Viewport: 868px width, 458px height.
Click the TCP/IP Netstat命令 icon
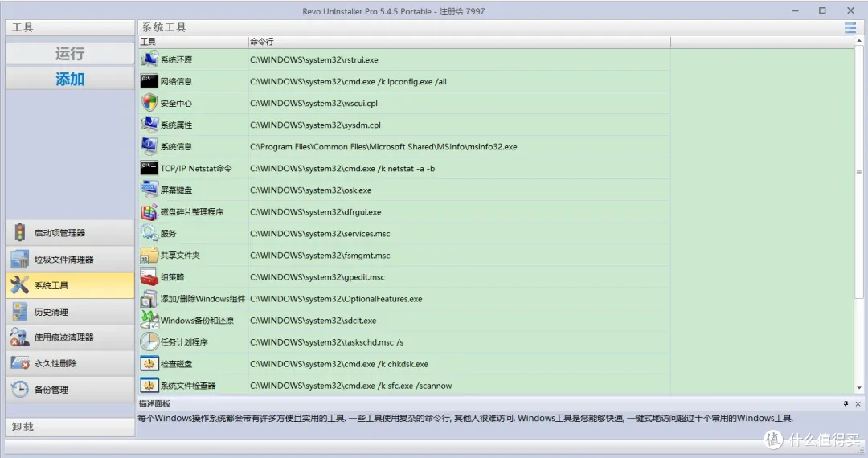(149, 168)
